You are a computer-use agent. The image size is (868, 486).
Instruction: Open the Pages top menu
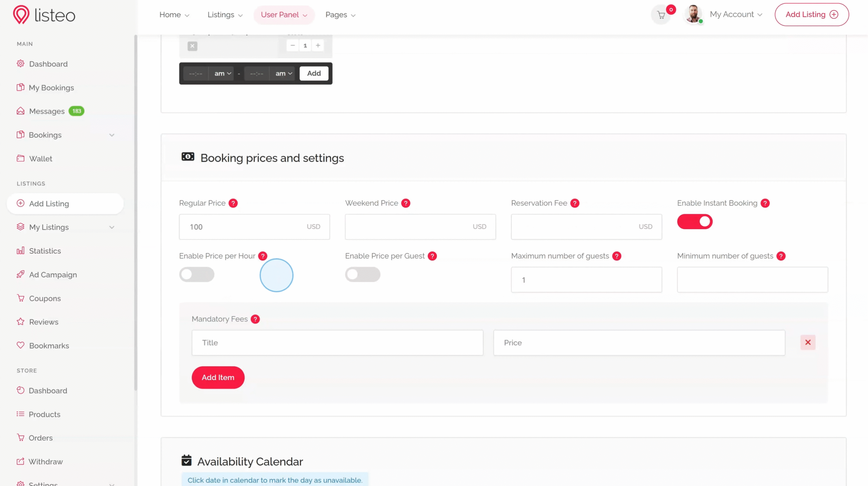pos(340,15)
